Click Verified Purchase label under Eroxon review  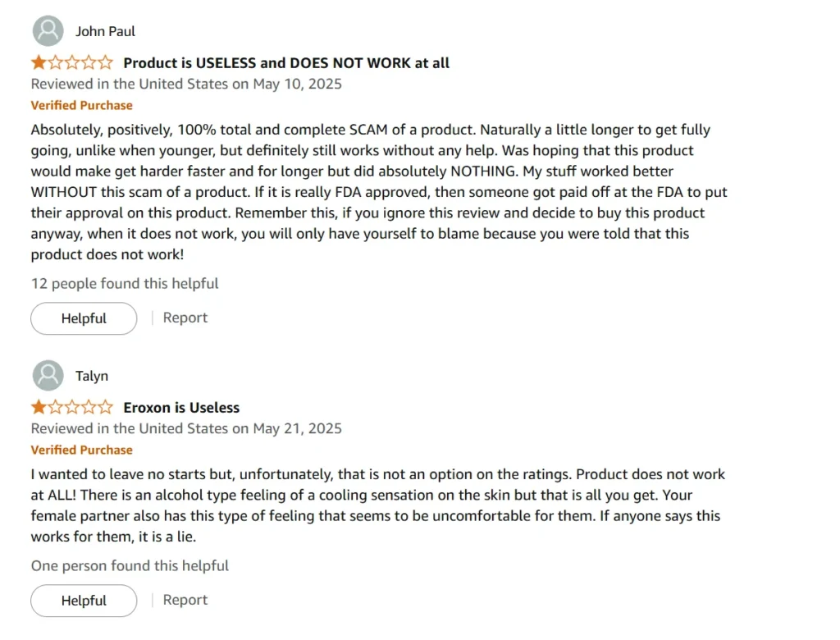pyautogui.click(x=81, y=450)
